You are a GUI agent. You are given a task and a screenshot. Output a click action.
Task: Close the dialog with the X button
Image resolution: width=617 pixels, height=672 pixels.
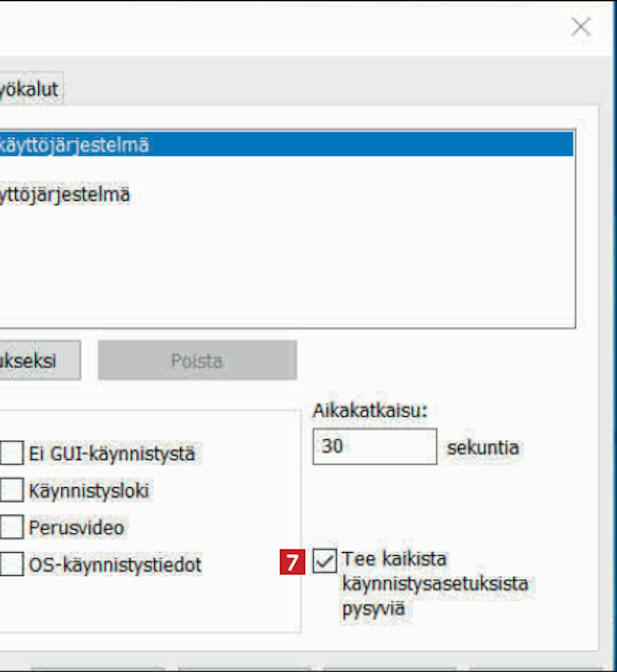click(581, 27)
